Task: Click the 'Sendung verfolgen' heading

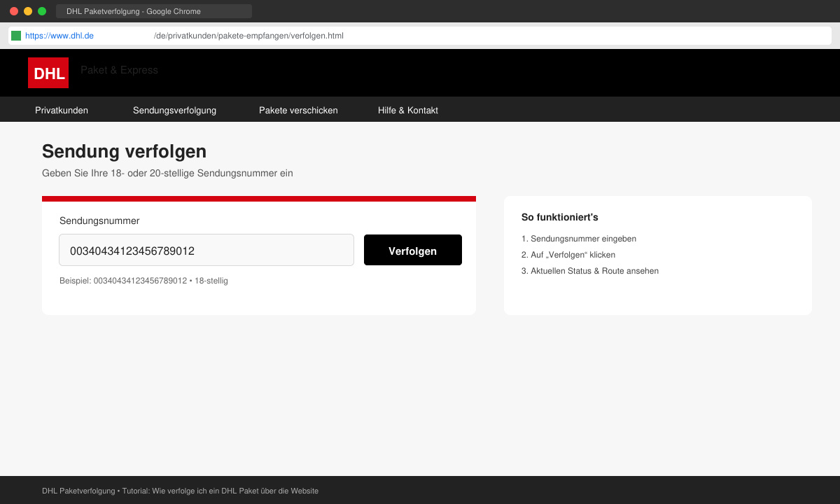Action: [124, 151]
